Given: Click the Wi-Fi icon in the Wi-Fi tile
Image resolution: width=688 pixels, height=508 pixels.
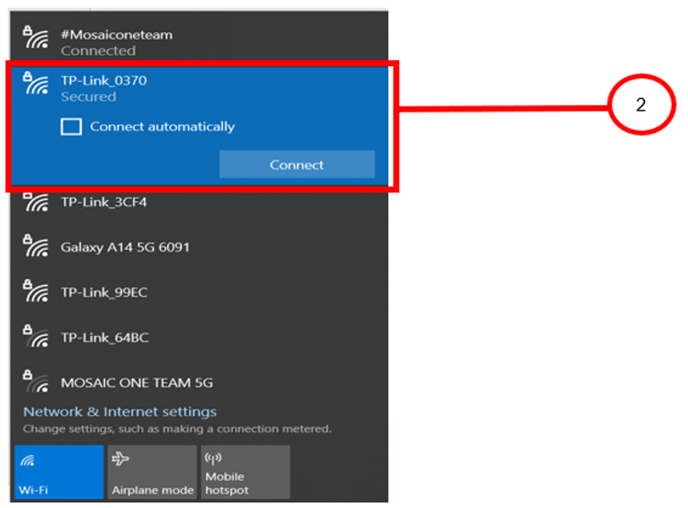Looking at the screenshot, I should 27,460.
